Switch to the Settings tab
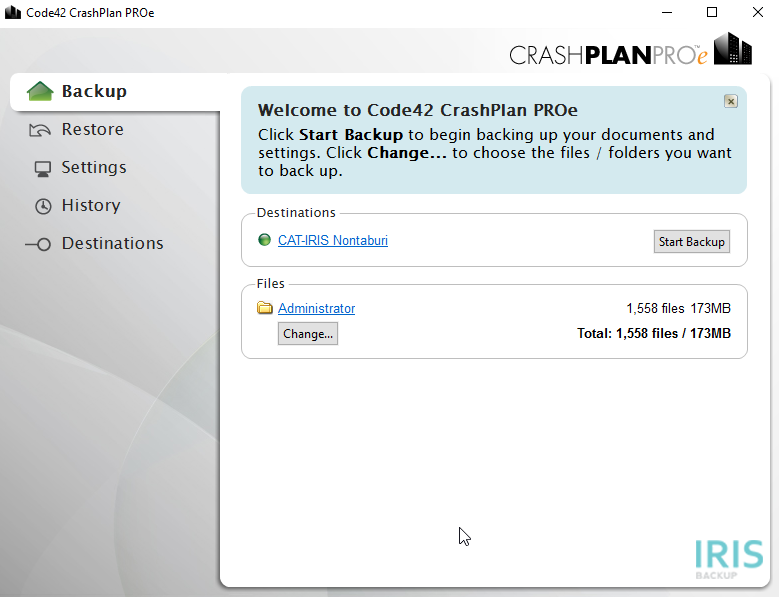The height and width of the screenshot is (597, 779). (x=94, y=167)
